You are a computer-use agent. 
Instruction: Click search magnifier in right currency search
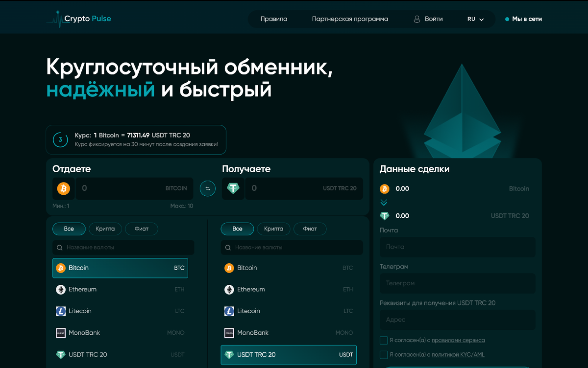click(x=228, y=248)
